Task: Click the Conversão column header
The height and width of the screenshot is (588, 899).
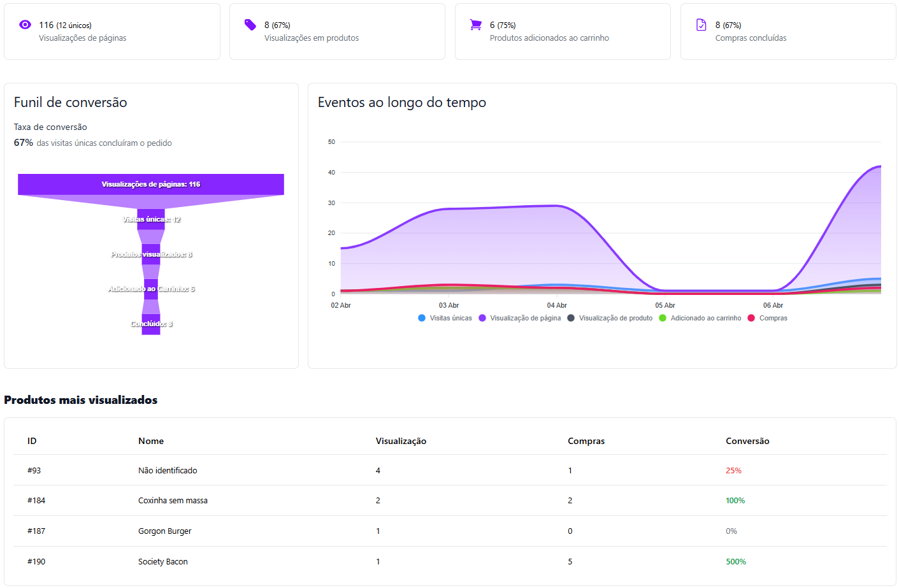Action: point(747,441)
